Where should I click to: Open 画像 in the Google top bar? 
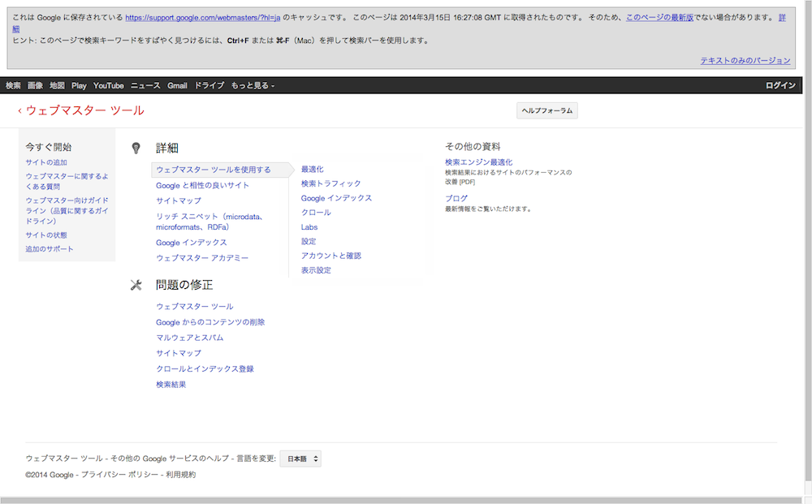(x=35, y=85)
